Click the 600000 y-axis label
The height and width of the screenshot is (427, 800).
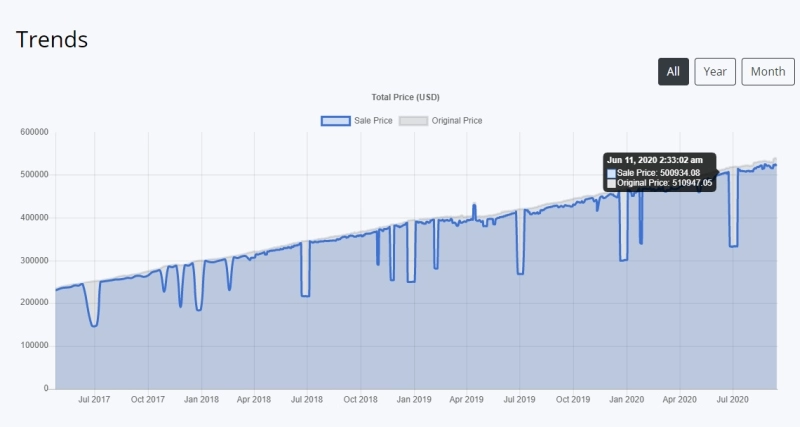click(x=34, y=132)
